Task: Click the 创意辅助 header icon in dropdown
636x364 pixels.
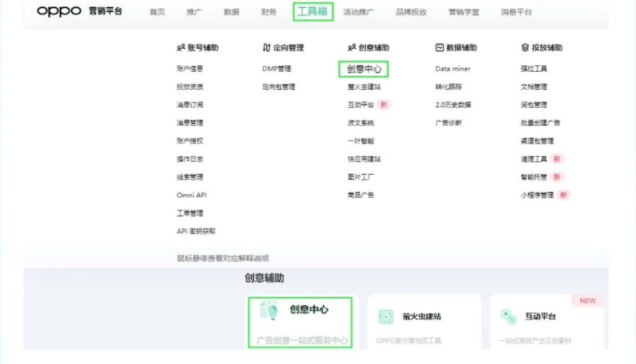Action: 351,48
